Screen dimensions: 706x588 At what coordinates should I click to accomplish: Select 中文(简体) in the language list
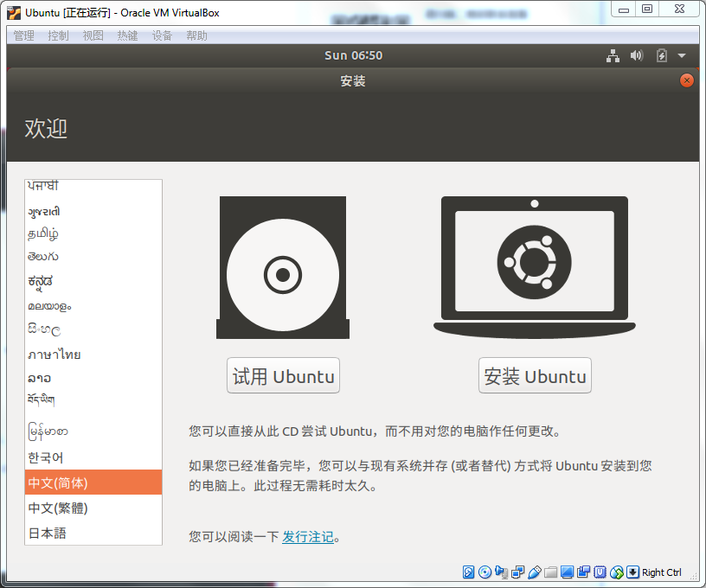93,483
